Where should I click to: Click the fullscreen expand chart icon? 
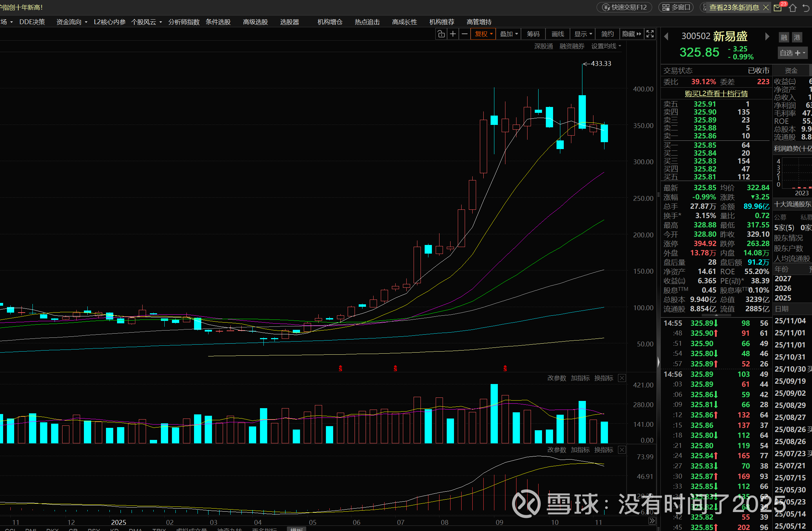(650, 34)
